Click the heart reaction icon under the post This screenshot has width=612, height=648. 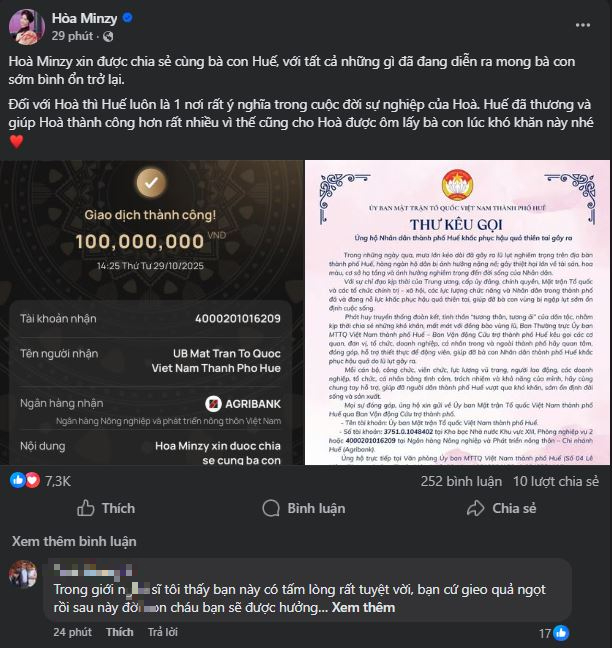[33, 480]
